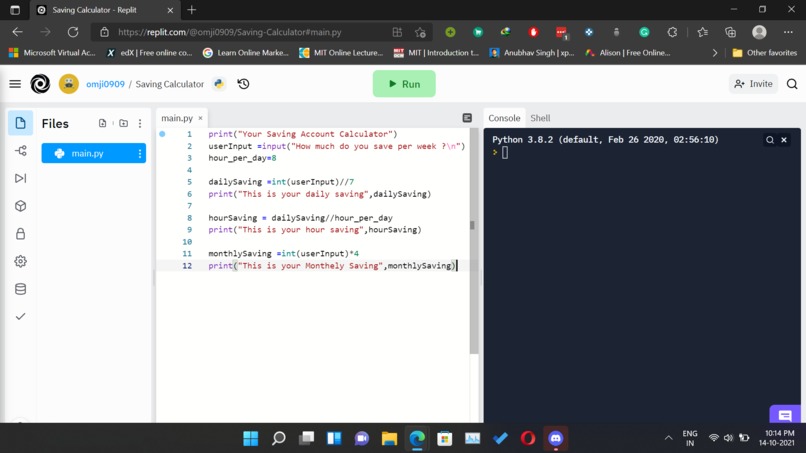Open the Version control sidebar icon
This screenshot has height=453, width=806.
tap(21, 151)
